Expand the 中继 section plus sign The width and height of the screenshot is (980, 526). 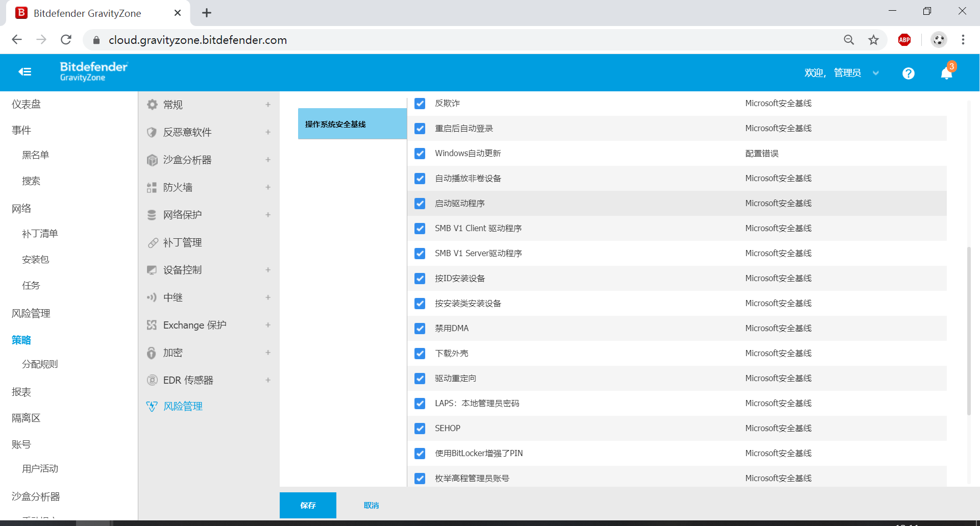point(268,297)
